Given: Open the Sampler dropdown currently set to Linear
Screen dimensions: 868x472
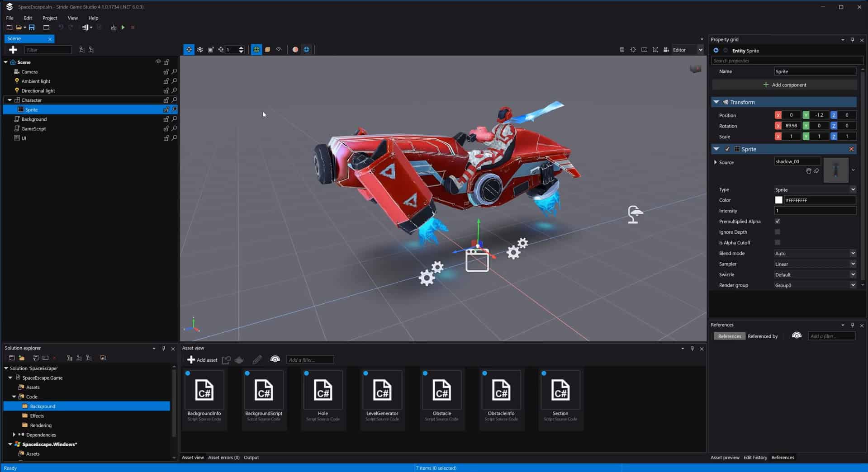Looking at the screenshot, I should pos(853,264).
